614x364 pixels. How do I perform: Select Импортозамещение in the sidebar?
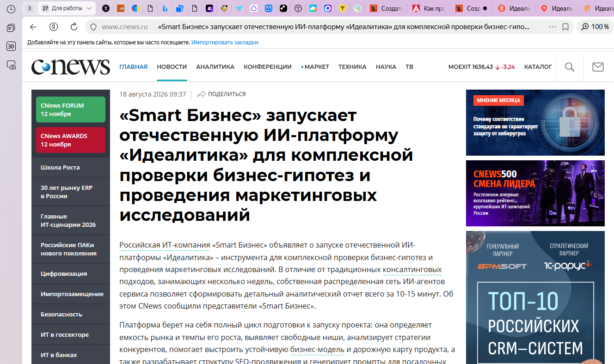pyautogui.click(x=71, y=294)
